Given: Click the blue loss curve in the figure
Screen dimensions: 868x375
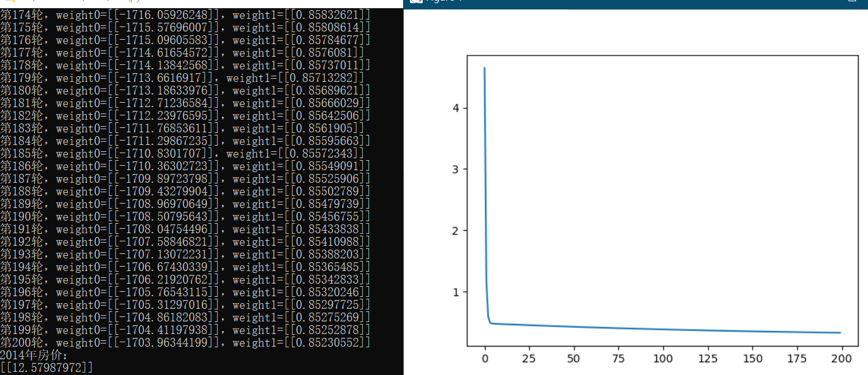Looking at the screenshot, I should click(662, 329).
